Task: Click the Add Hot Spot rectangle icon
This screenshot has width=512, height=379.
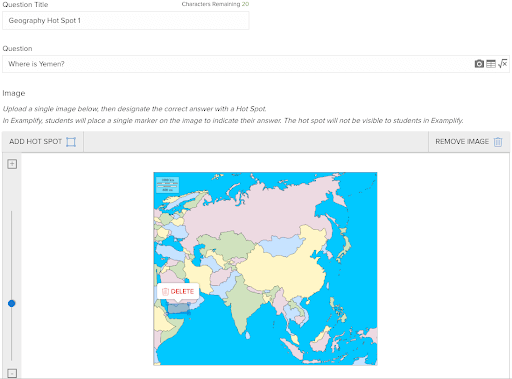Action: pyautogui.click(x=71, y=142)
